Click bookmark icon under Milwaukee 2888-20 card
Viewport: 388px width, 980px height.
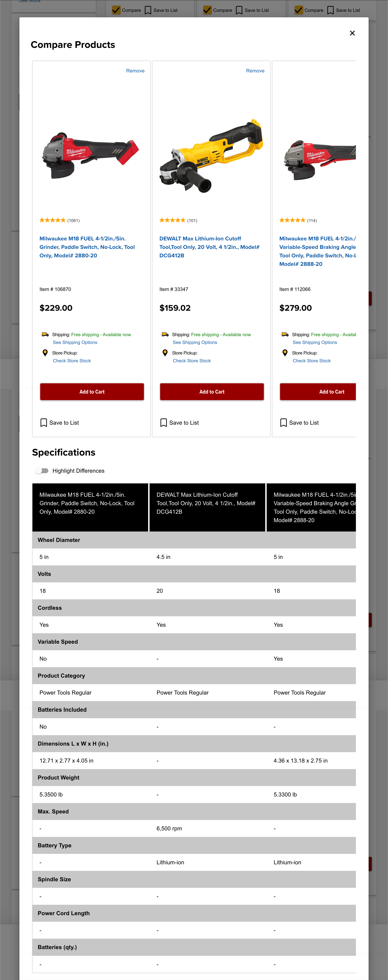[x=283, y=423]
